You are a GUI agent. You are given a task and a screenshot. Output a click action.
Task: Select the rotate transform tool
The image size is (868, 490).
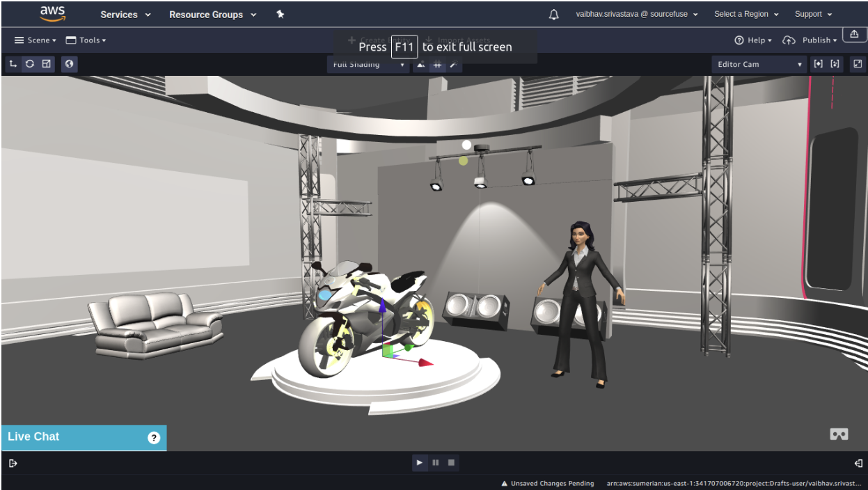tap(30, 64)
